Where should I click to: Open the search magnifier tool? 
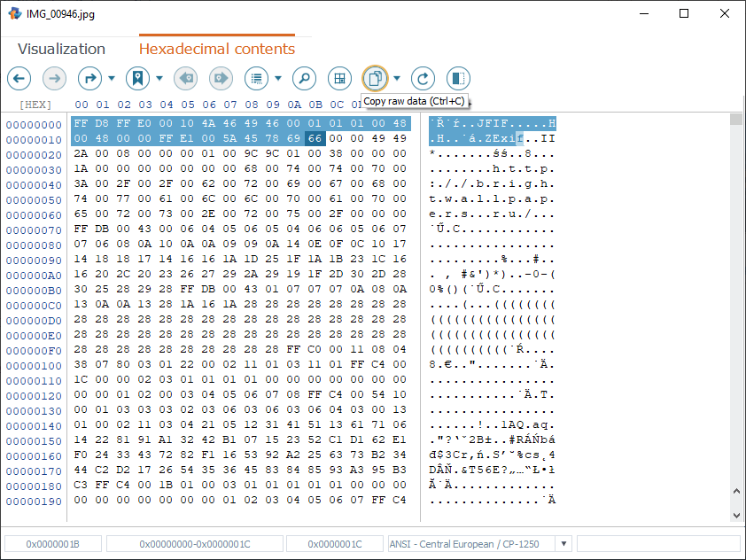coord(304,78)
